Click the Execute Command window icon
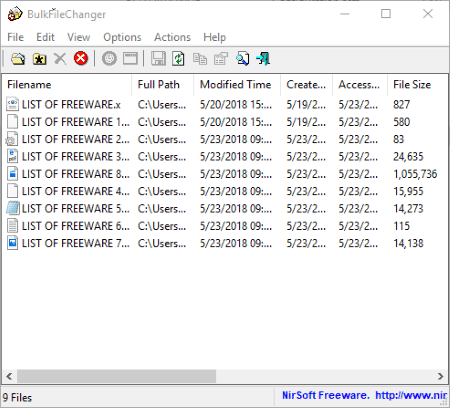Screen dimensions: 450x408 click(130, 59)
